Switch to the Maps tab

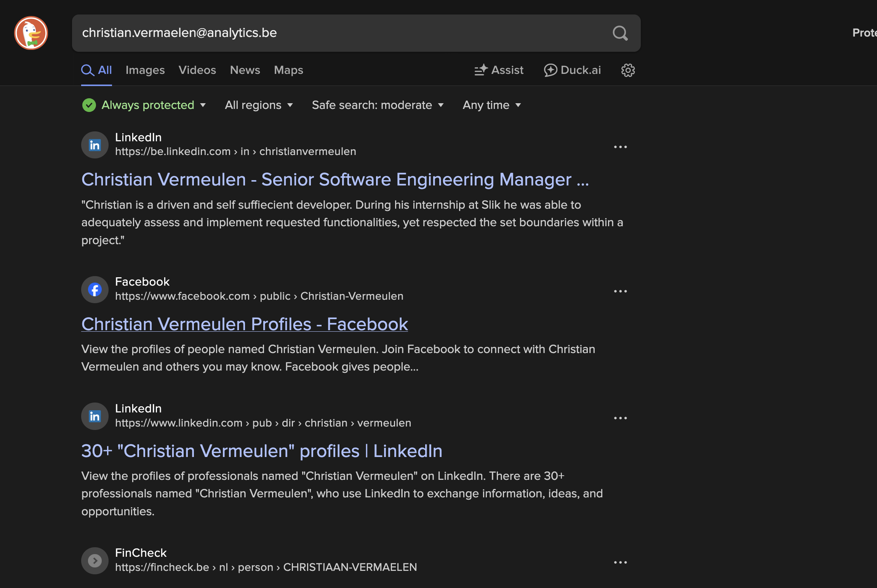pos(288,70)
